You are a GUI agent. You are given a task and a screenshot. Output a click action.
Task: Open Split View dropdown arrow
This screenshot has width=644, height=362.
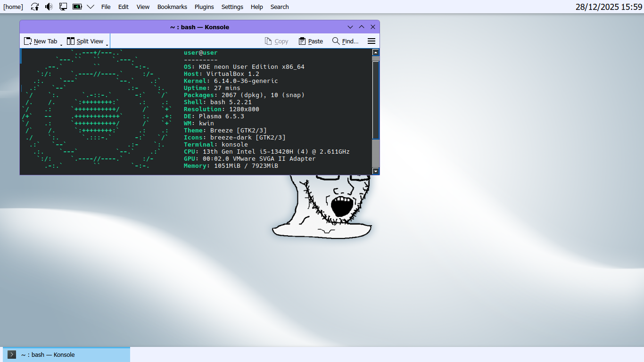tap(107, 45)
